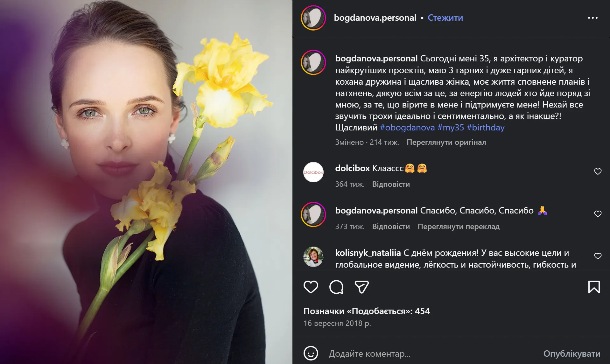This screenshot has height=364, width=610.
Task: Open the #obogdanova hashtag
Action: pyautogui.click(x=407, y=128)
